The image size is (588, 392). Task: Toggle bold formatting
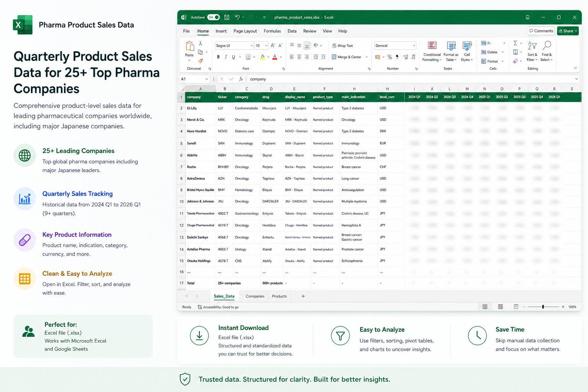point(219,57)
